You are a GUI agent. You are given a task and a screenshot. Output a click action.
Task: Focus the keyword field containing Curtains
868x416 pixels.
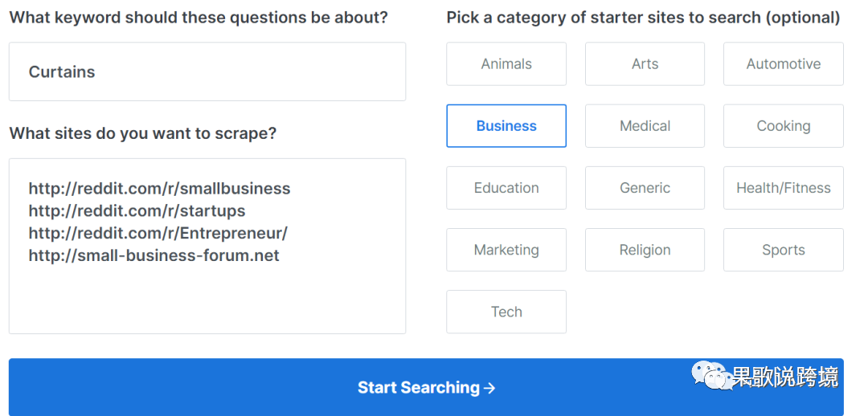[x=207, y=72]
